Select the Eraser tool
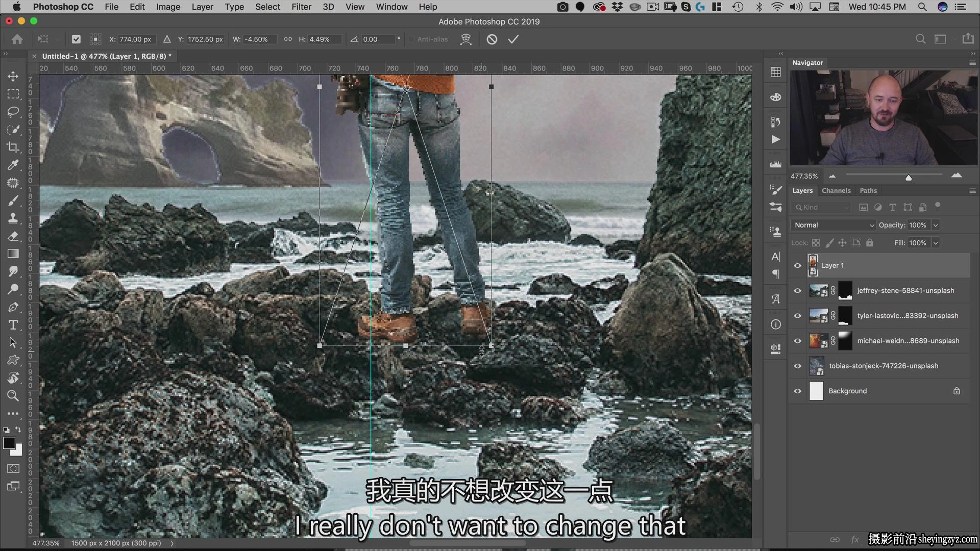This screenshot has height=551, width=980. click(13, 236)
